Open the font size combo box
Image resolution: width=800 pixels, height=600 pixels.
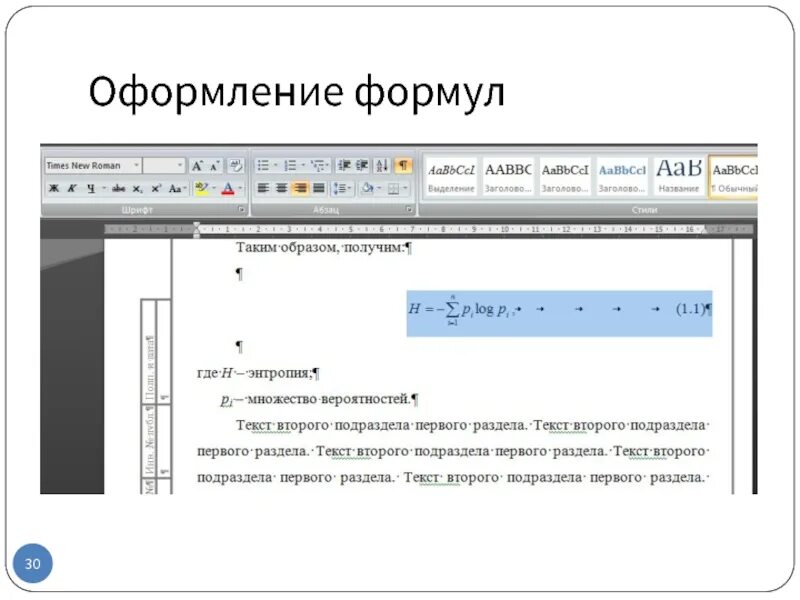164,165
